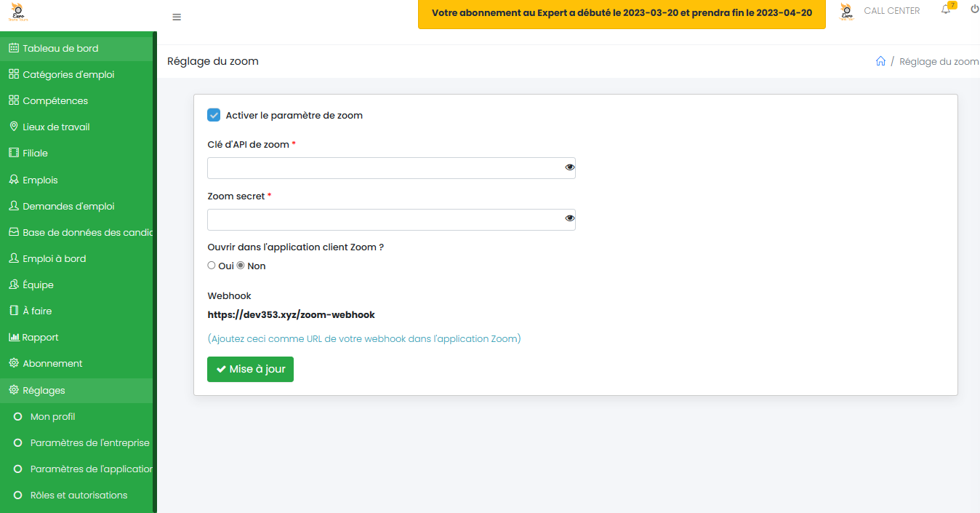Select the Oui radio option

tap(212, 266)
